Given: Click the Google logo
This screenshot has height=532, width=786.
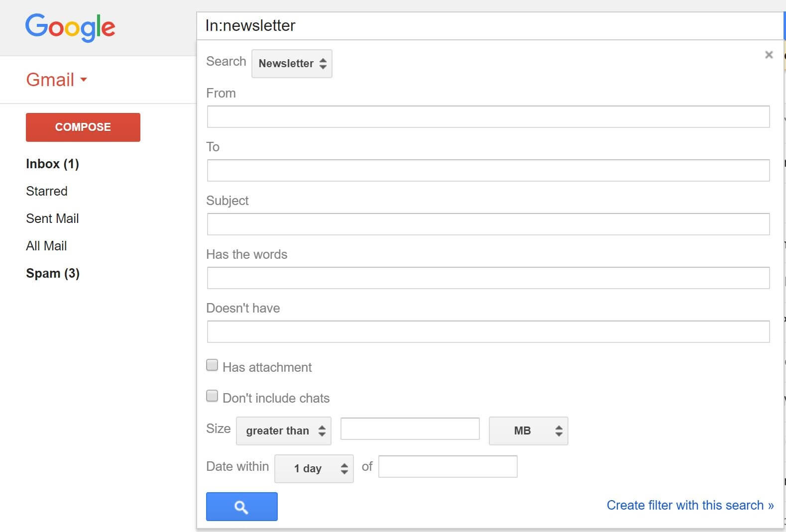Looking at the screenshot, I should [70, 27].
